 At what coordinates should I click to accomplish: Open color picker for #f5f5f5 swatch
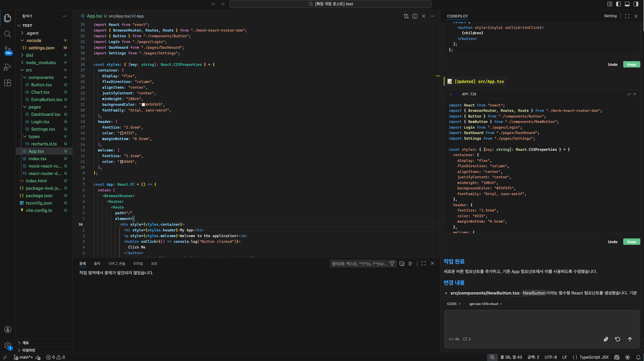[x=143, y=105]
